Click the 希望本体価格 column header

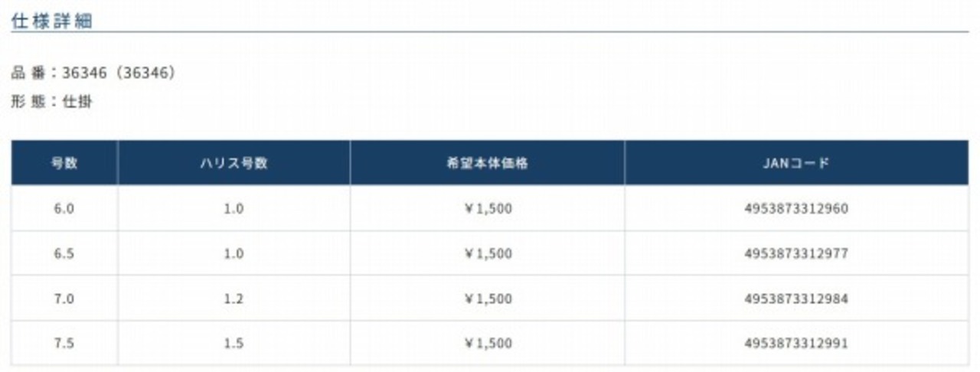(x=487, y=163)
